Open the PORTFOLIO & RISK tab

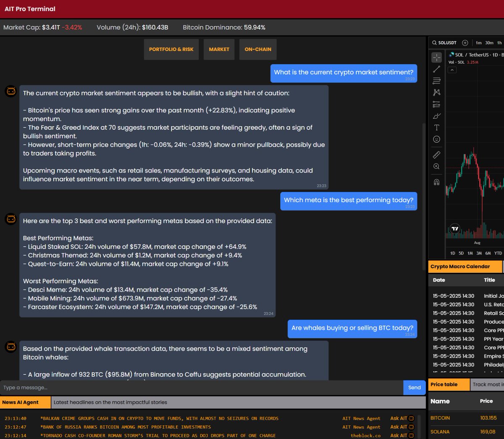point(171,50)
